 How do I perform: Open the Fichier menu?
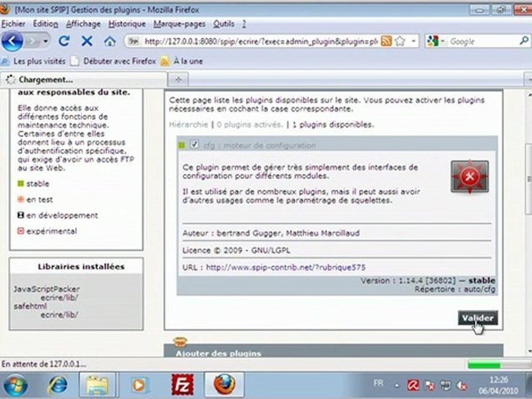pyautogui.click(x=13, y=24)
